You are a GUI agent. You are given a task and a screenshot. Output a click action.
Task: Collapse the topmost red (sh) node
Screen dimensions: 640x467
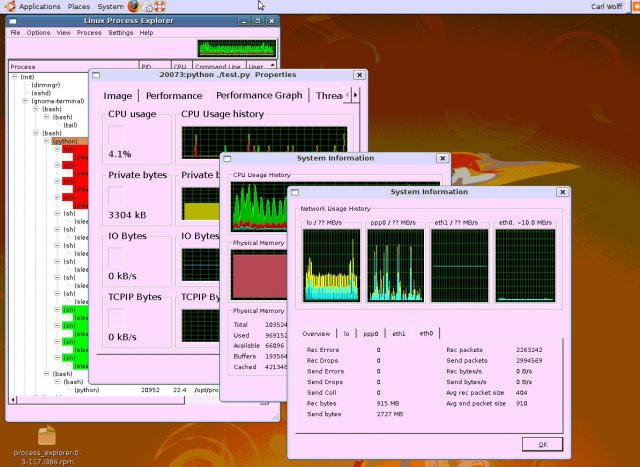coord(57,149)
